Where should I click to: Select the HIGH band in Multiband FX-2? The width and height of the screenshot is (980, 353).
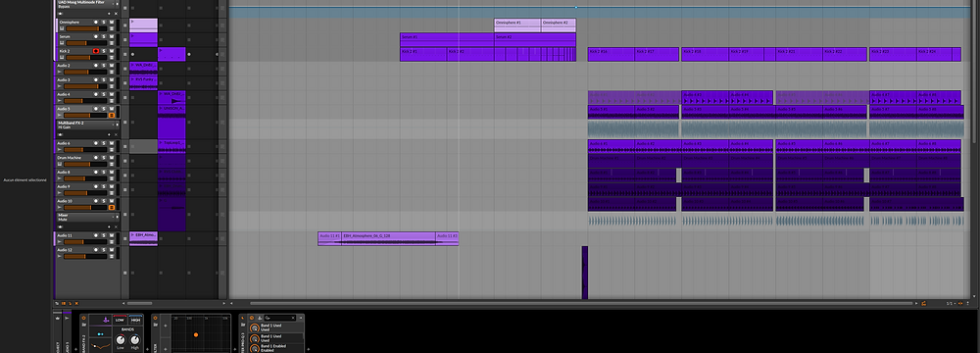tap(135, 320)
